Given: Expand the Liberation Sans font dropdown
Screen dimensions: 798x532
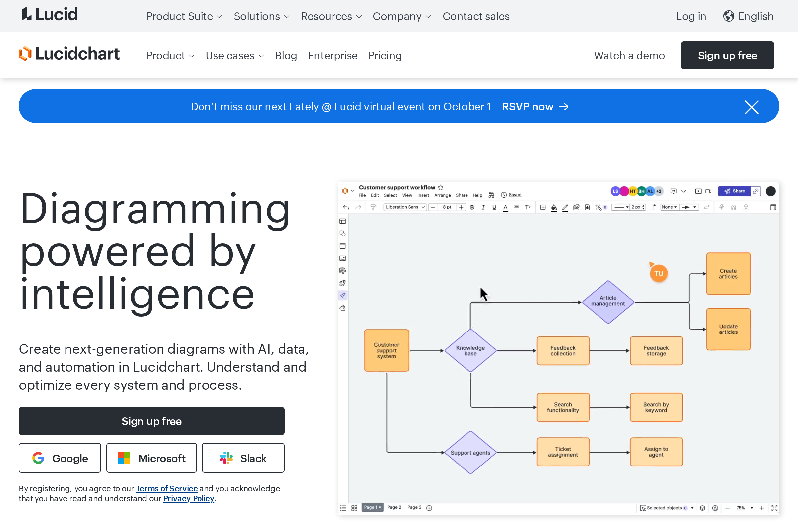Looking at the screenshot, I should 405,207.
